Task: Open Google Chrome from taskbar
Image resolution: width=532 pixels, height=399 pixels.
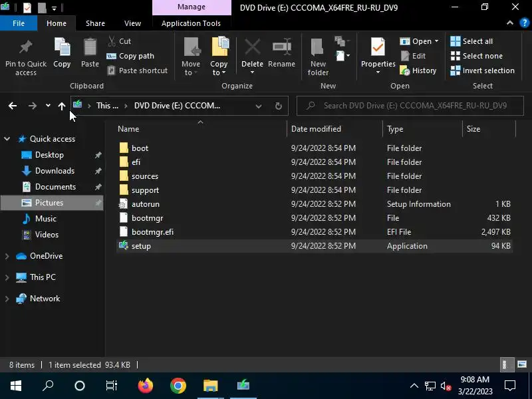Action: tap(178, 386)
